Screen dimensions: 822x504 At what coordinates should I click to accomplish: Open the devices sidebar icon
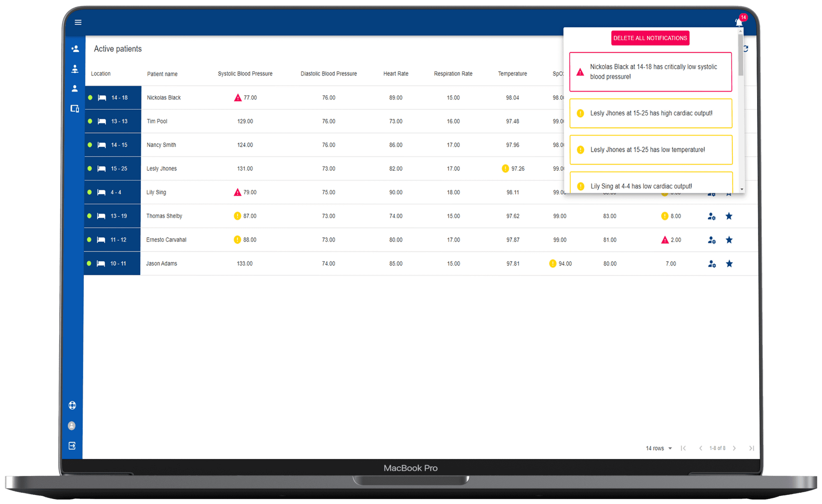point(75,109)
